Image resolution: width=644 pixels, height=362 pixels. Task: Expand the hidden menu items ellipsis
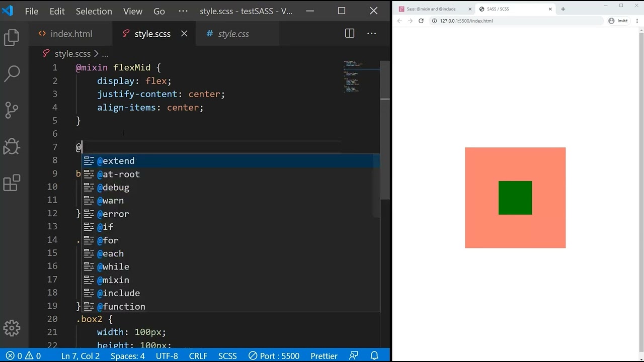(x=183, y=11)
